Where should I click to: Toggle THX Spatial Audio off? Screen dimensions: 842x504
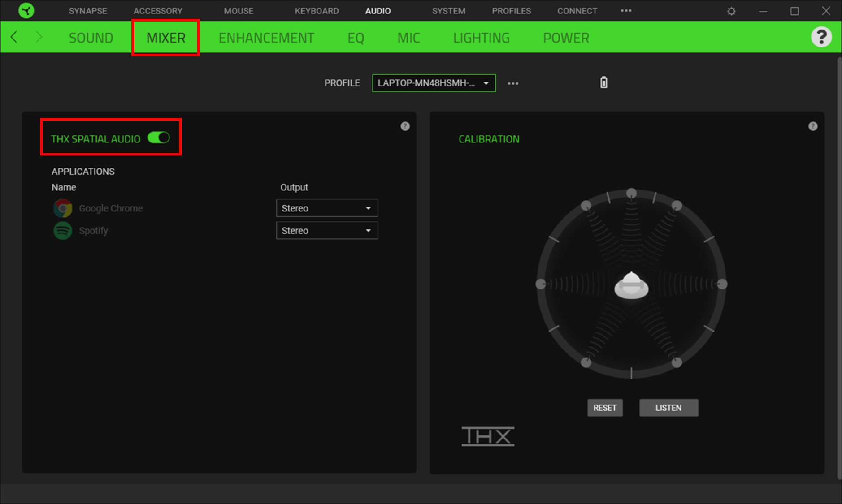coord(159,138)
